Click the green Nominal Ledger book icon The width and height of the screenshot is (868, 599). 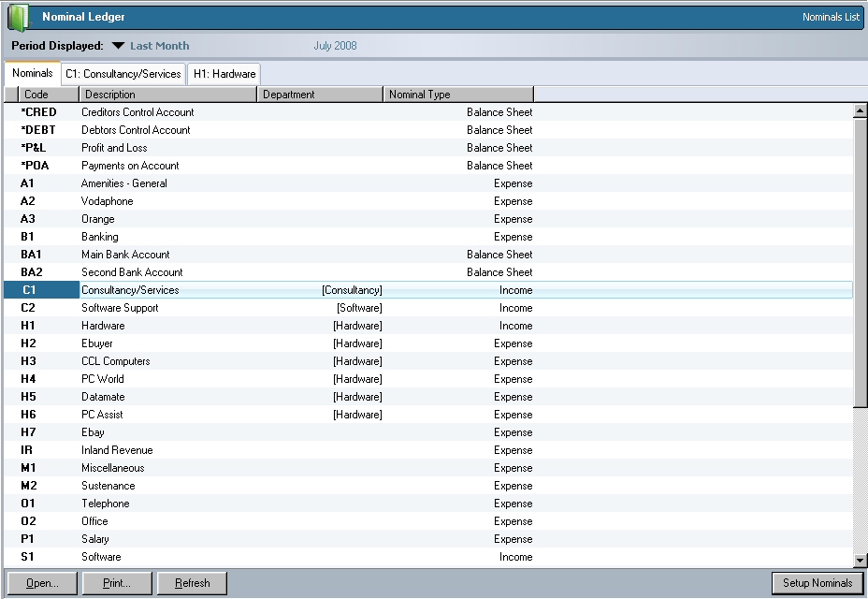(18, 17)
